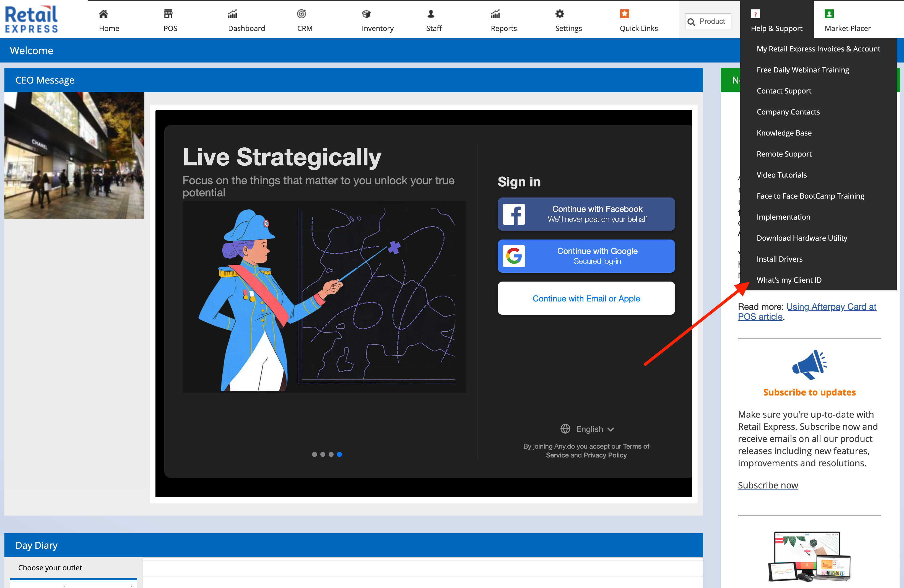The width and height of the screenshot is (904, 588).
Task: Click the CEO Message header
Action: pyautogui.click(x=354, y=80)
